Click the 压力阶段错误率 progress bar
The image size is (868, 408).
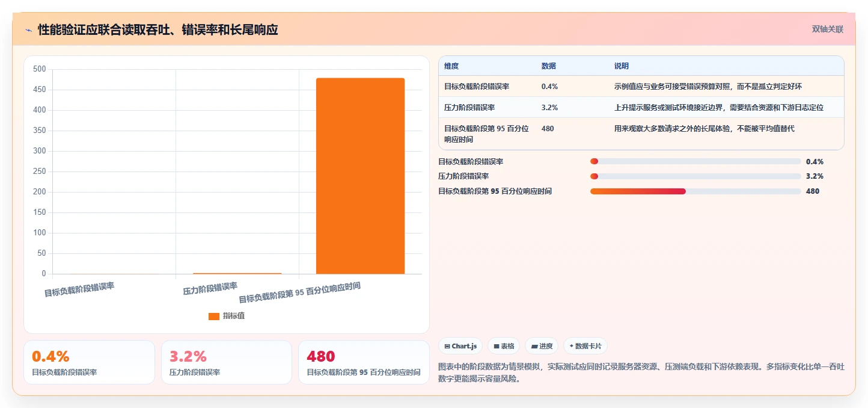click(x=695, y=176)
